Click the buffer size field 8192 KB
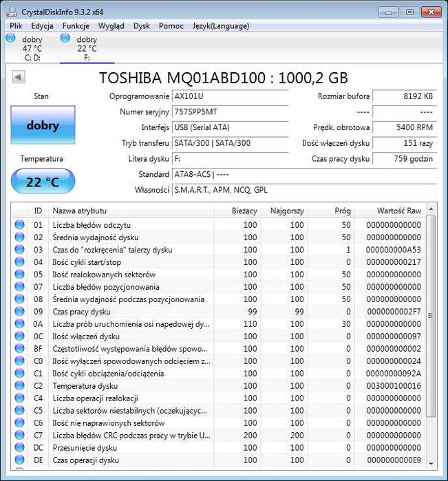Viewport: 448px width, 481px height. click(x=405, y=96)
